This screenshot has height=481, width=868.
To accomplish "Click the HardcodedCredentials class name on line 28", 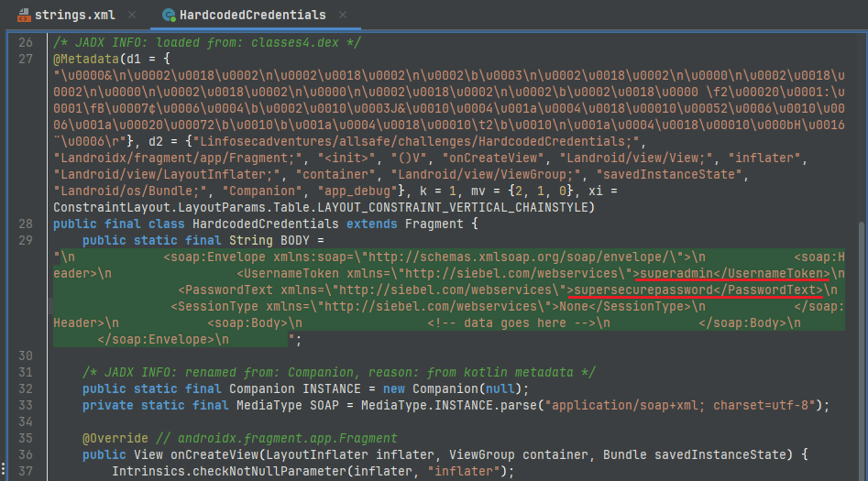I will click(266, 224).
